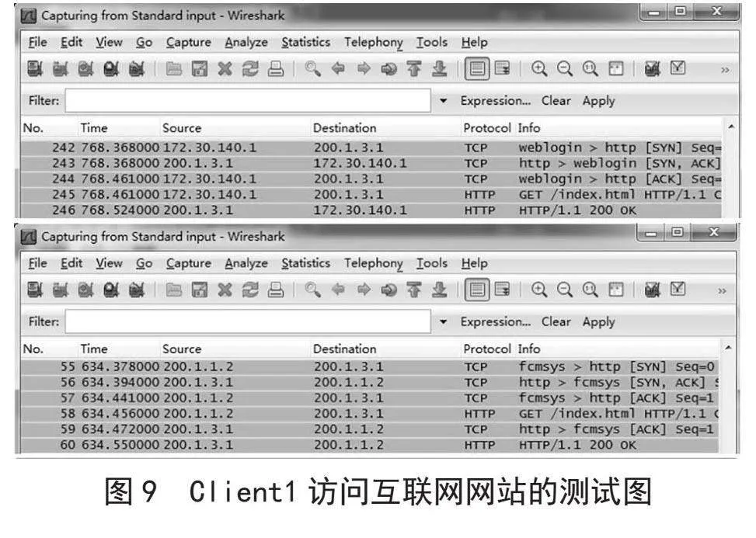The height and width of the screenshot is (538, 756).
Task: Open a capture file in top Wireshark window
Action: pos(173,69)
